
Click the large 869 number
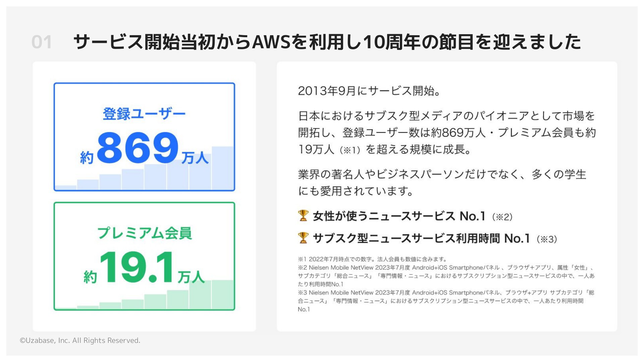pos(138,147)
